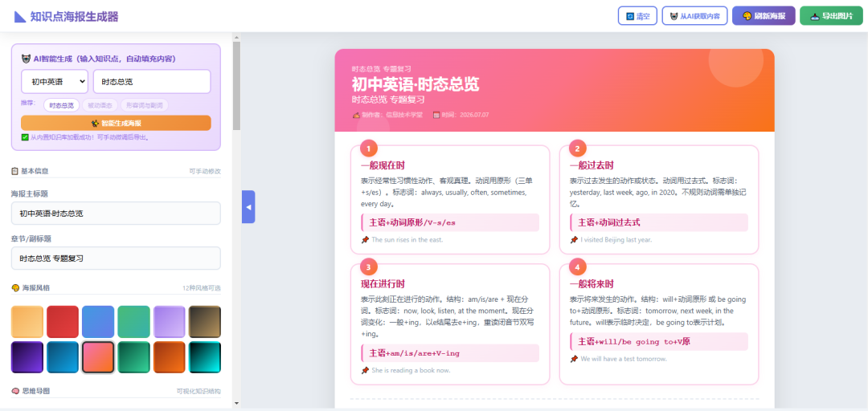Click pushpin icon before 'I visited Beijing' example
The image size is (868, 411).
[574, 239]
